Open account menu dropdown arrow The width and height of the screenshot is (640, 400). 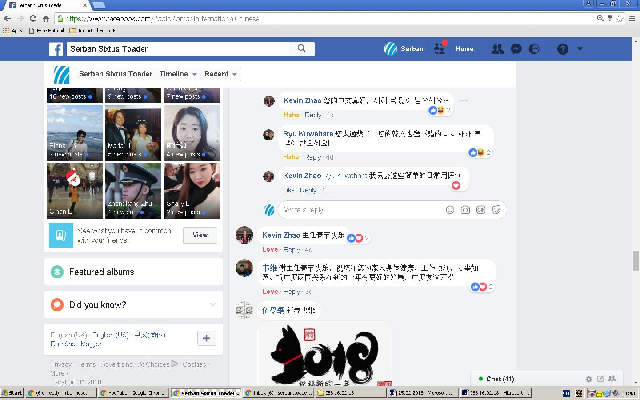click(x=580, y=49)
